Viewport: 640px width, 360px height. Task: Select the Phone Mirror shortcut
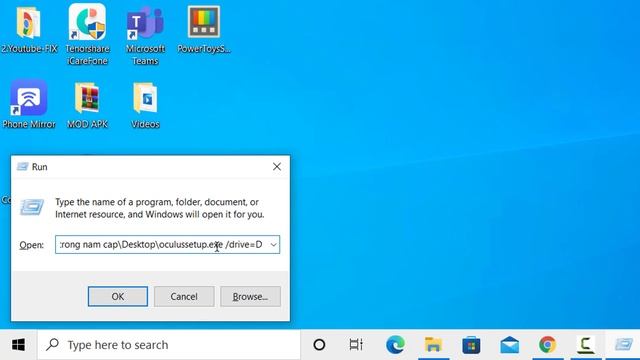tap(29, 104)
